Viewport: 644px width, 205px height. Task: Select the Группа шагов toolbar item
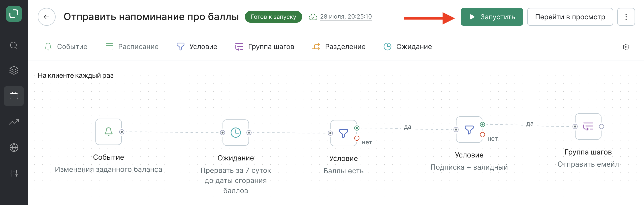click(x=264, y=47)
